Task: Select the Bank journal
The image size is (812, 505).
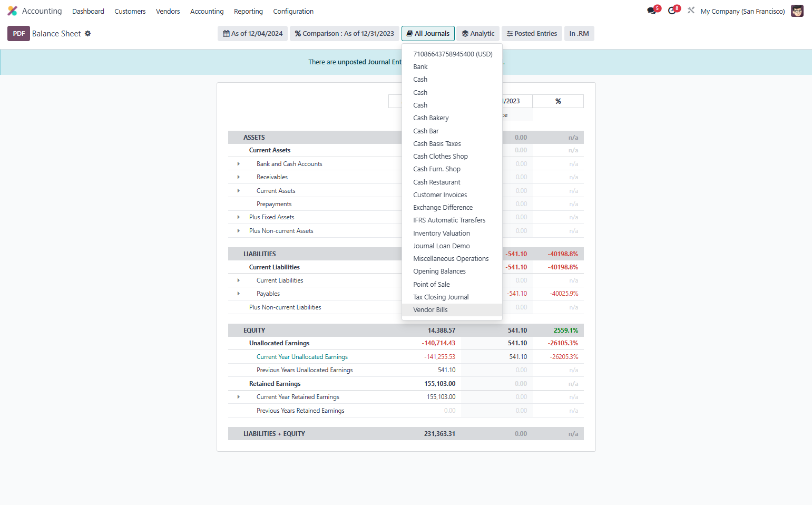Action: click(452, 66)
